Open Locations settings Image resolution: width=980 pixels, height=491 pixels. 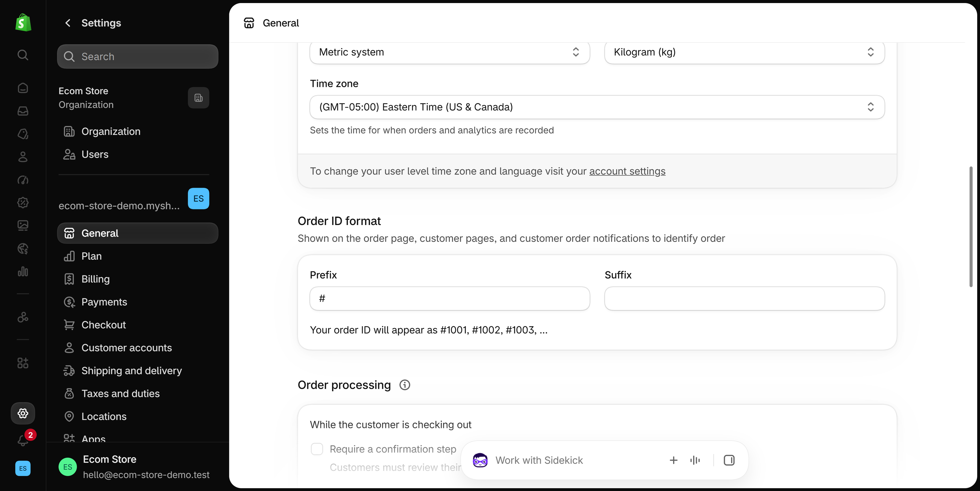[138, 416]
